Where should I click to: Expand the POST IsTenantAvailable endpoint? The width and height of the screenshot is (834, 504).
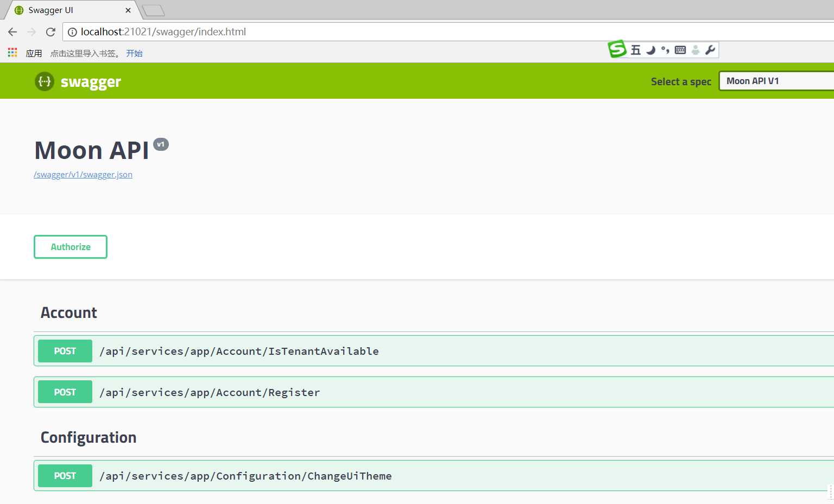pos(434,351)
